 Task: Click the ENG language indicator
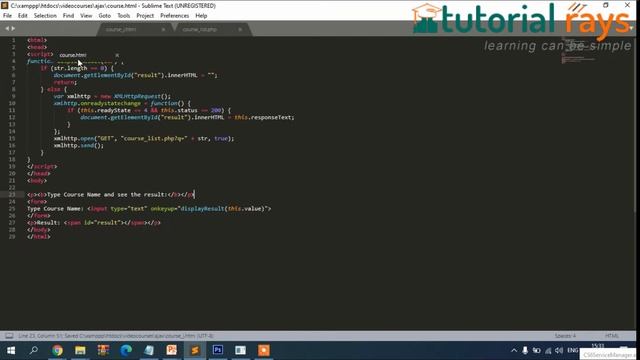[x=573, y=350]
